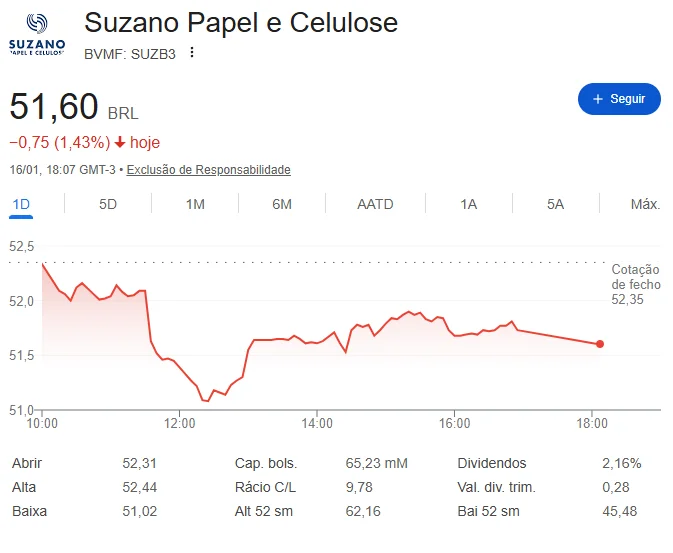The image size is (673, 553).
Task: Click the Cap. bols. market cap row
Action: coord(320,464)
